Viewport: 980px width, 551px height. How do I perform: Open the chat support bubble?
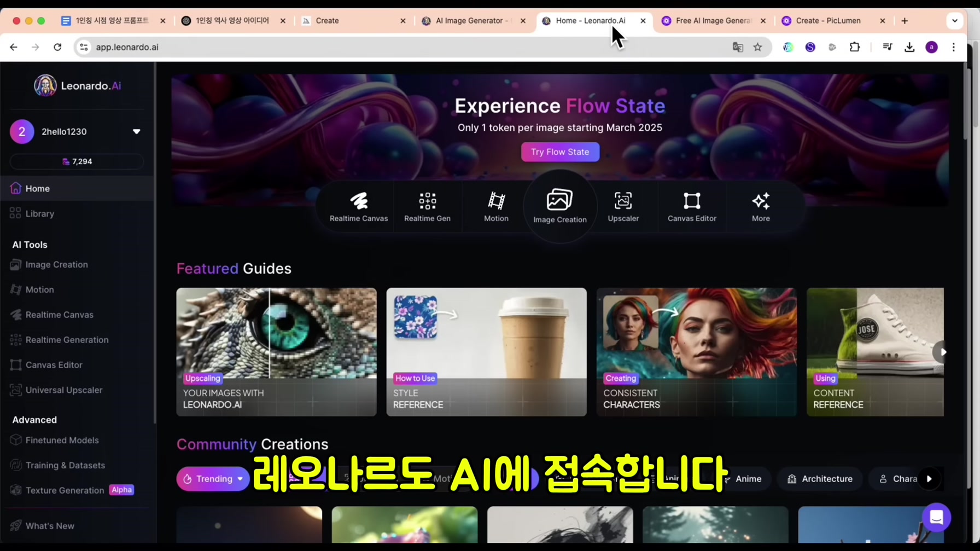936,517
